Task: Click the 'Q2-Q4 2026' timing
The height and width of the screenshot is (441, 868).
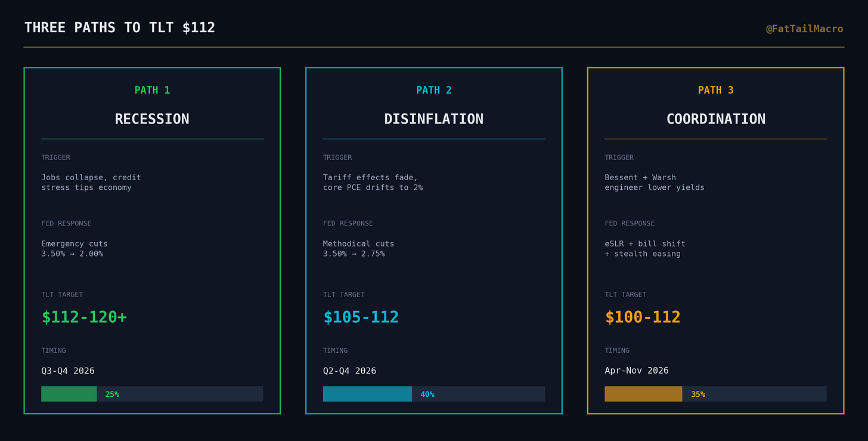Action: 350,371
